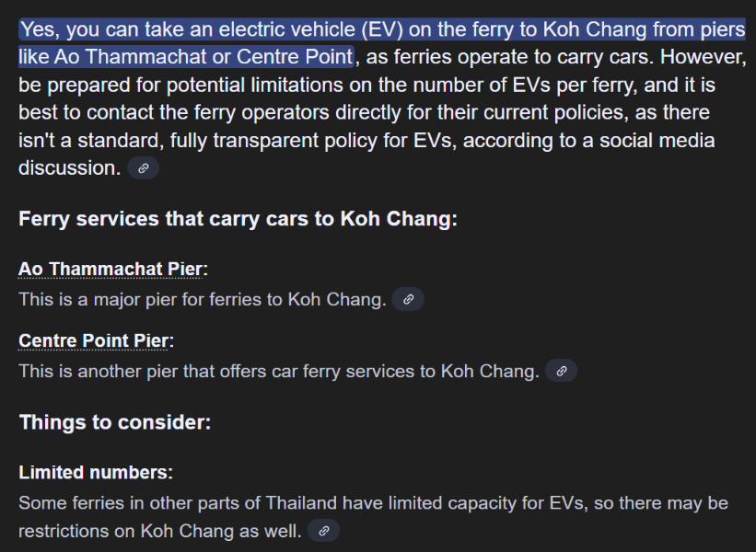Select heading "Ferry services that carry cars to Koh Chang"
Screen dimensions: 756x552
238,220
